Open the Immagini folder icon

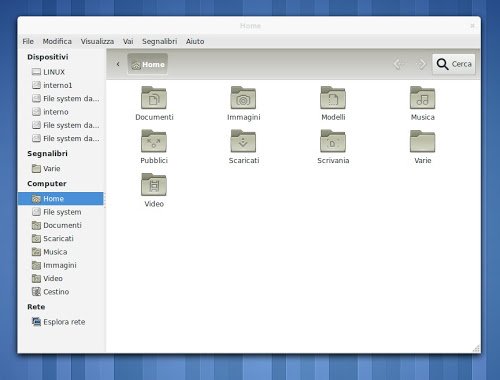pyautogui.click(x=243, y=98)
